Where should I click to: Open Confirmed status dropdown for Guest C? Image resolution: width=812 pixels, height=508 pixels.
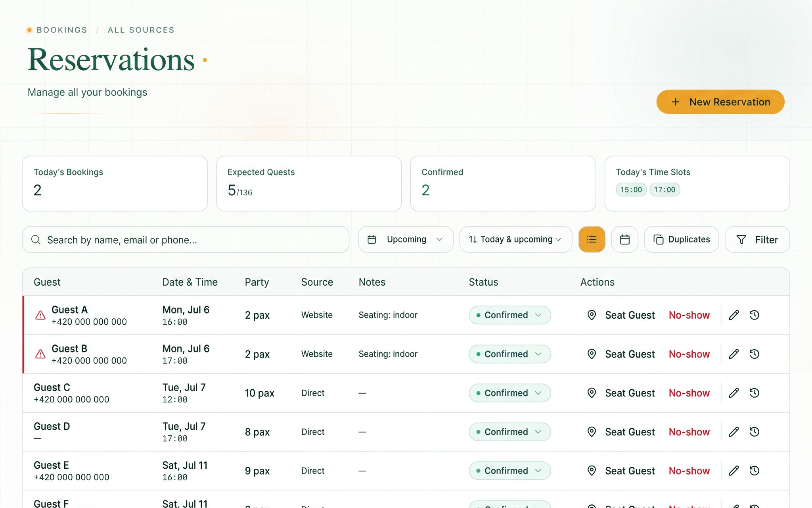[x=510, y=393]
